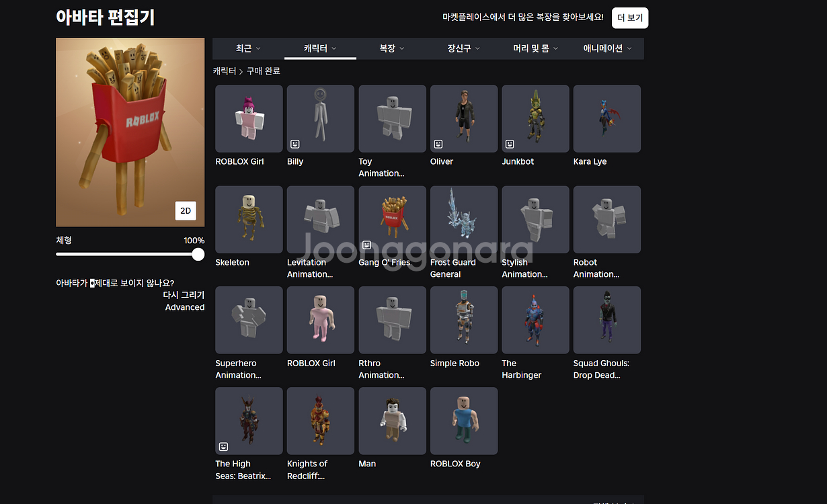Image resolution: width=827 pixels, height=504 pixels.
Task: Choose The High Seas: Beatrix thumbnail
Action: click(249, 421)
